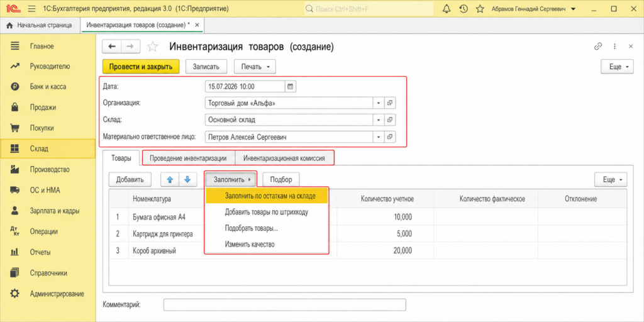Open Зарплата и кадры section

point(48,211)
